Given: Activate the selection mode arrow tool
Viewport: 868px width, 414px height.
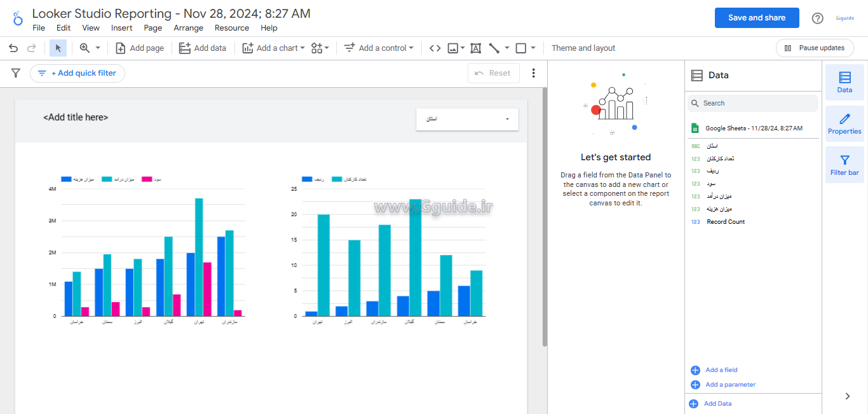Looking at the screenshot, I should (58, 48).
